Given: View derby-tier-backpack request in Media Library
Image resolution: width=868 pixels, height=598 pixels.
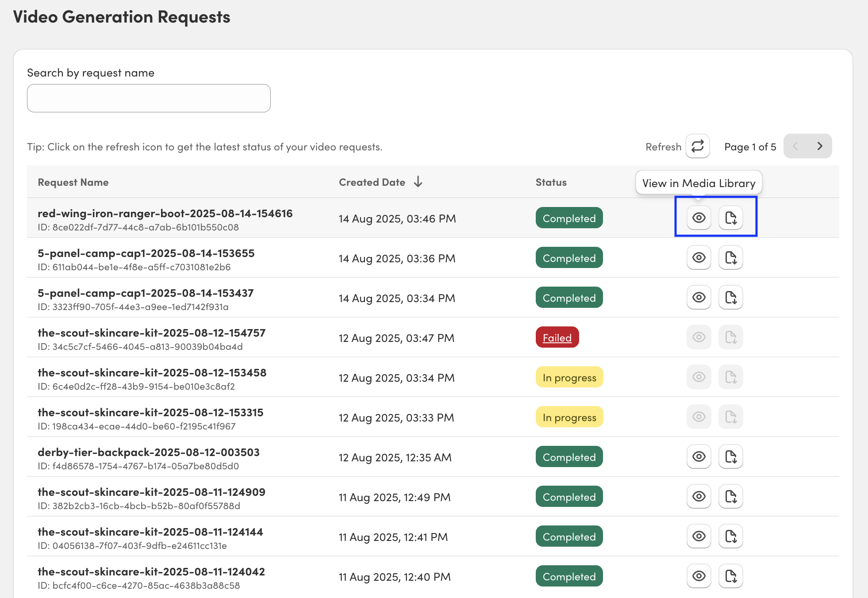Looking at the screenshot, I should [x=699, y=456].
